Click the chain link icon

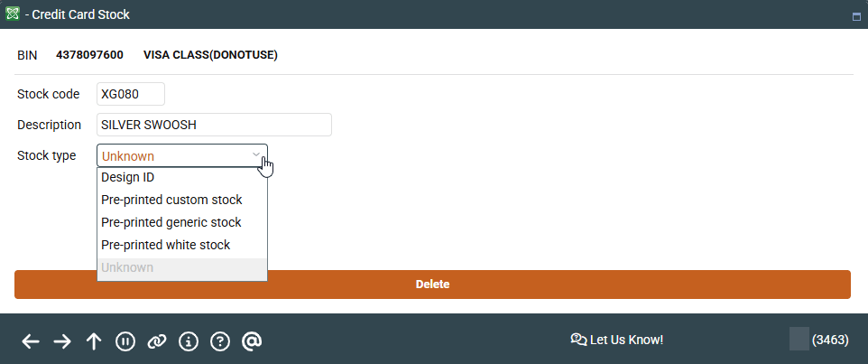click(157, 341)
